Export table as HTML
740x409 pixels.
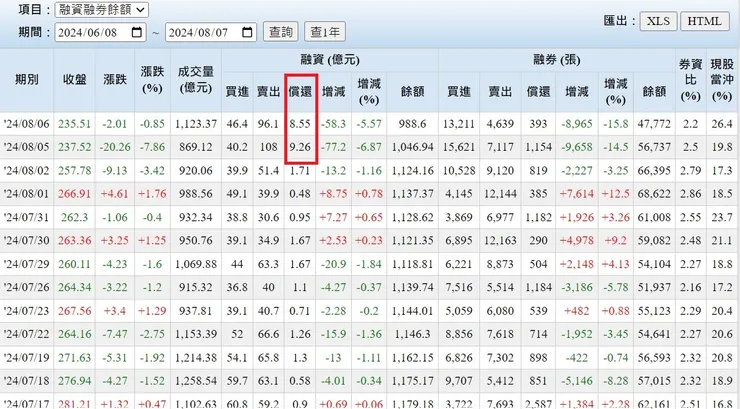pos(704,21)
